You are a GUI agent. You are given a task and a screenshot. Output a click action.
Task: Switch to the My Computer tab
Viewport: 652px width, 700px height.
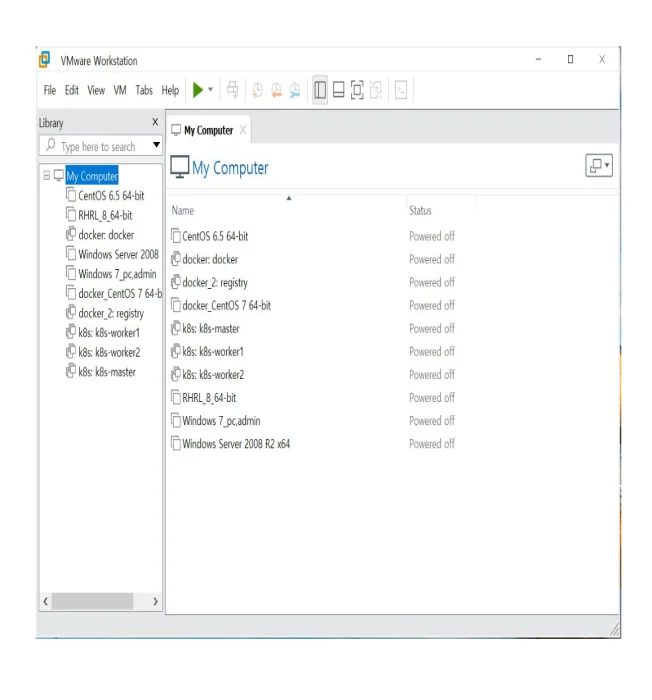point(208,130)
